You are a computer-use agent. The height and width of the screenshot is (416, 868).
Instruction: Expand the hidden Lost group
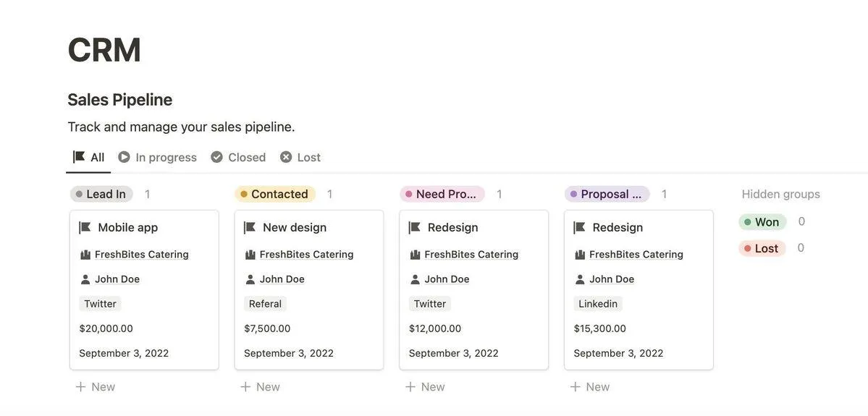click(762, 248)
